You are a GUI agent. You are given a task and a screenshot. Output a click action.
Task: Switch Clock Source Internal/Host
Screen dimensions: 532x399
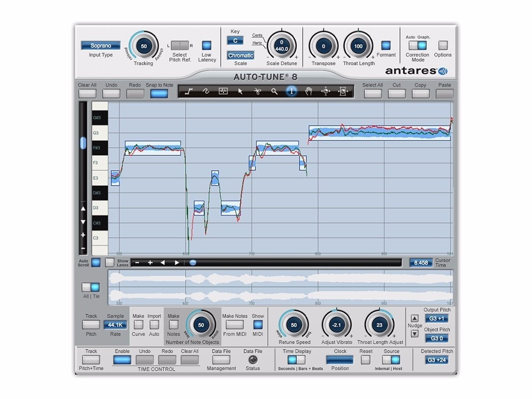(x=391, y=360)
